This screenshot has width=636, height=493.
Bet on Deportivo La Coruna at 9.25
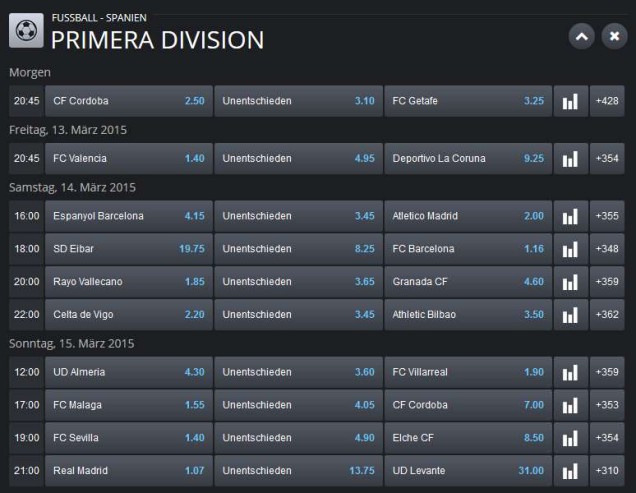tap(468, 159)
